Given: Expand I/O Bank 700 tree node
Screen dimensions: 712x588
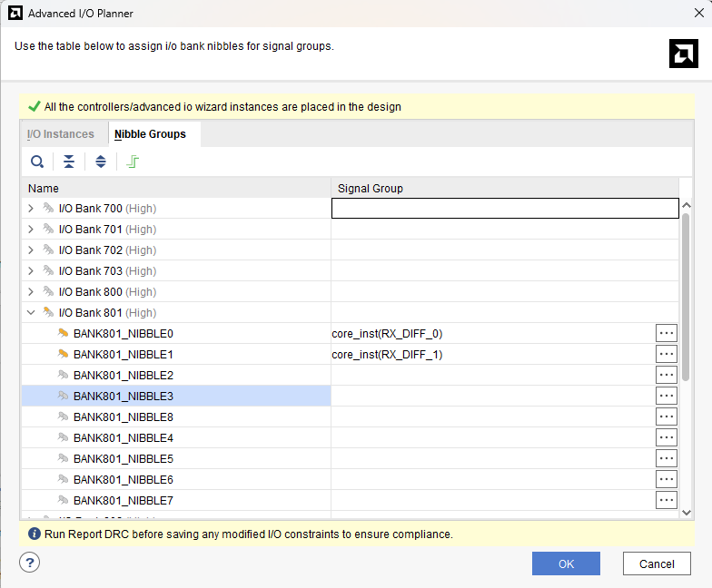Looking at the screenshot, I should coord(31,209).
